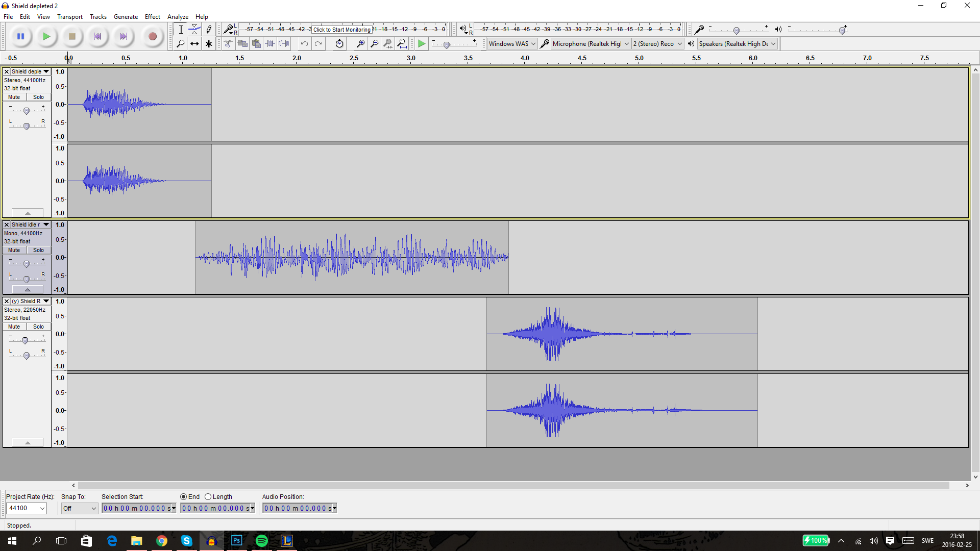Open the Sync-Lock timer icon

click(339, 44)
